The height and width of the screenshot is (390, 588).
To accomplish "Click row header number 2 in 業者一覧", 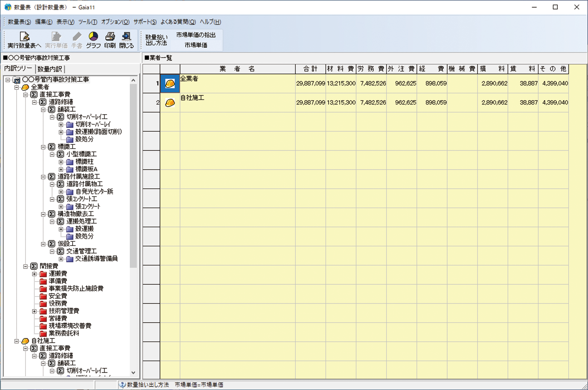I will pyautogui.click(x=151, y=103).
